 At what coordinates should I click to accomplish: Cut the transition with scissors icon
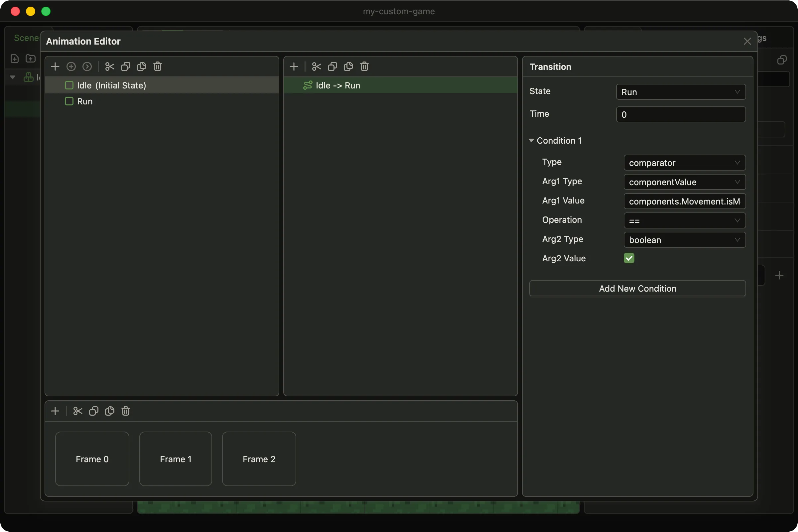[x=316, y=66]
